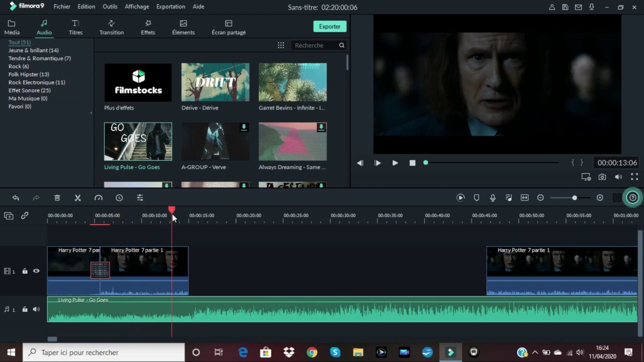Open the Aide menu
The width and height of the screenshot is (644, 362).
pos(198,7)
